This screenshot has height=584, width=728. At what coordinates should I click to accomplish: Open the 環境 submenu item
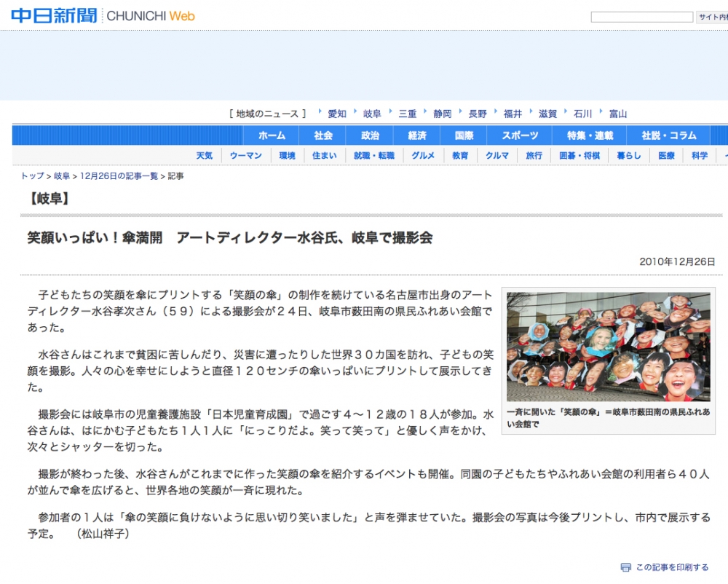coord(287,156)
